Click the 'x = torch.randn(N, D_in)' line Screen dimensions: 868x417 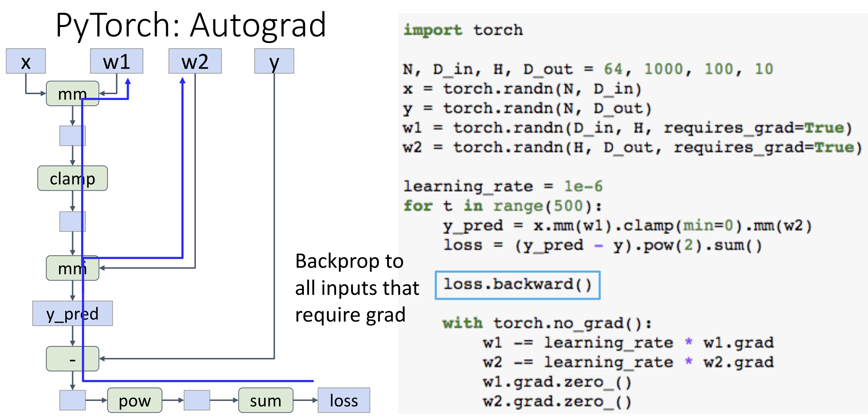coord(522,89)
